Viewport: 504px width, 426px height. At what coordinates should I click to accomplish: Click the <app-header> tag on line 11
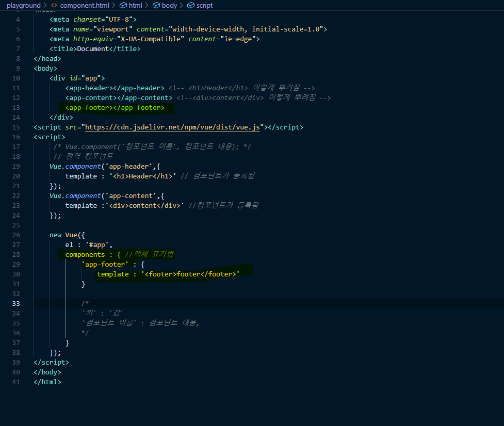tap(115, 88)
